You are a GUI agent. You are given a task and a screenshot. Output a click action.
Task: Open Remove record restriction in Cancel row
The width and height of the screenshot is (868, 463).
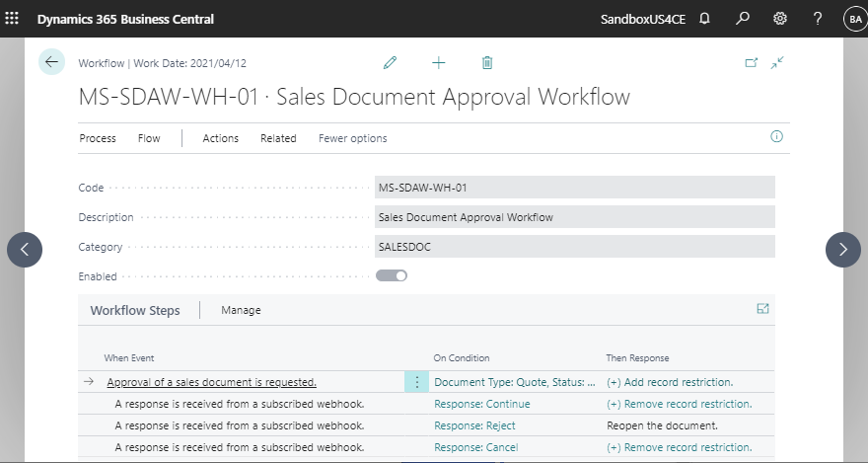tap(680, 447)
